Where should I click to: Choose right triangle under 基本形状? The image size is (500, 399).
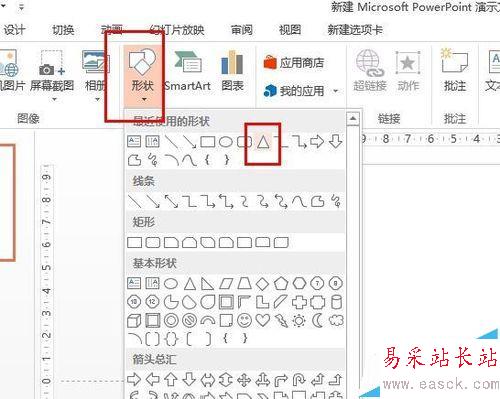coord(207,284)
